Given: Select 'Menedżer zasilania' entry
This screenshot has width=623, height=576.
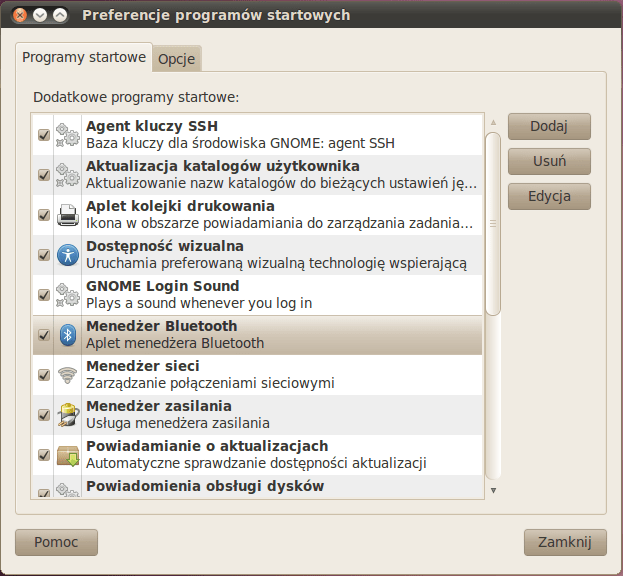Looking at the screenshot, I should click(159, 406).
